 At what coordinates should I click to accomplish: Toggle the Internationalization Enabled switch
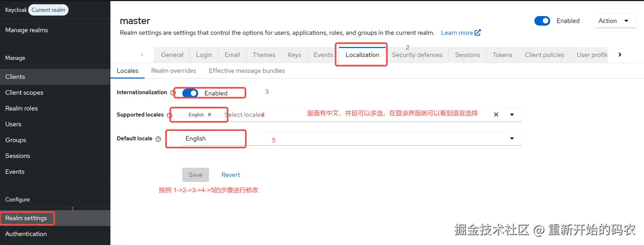tap(190, 93)
